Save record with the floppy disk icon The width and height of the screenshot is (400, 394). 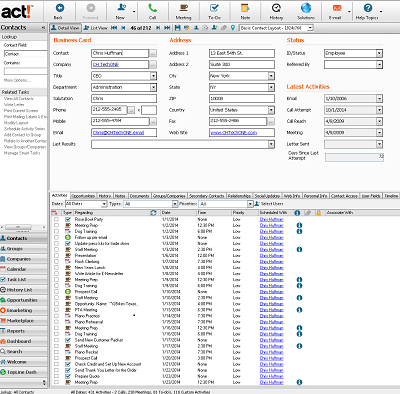[177, 28]
